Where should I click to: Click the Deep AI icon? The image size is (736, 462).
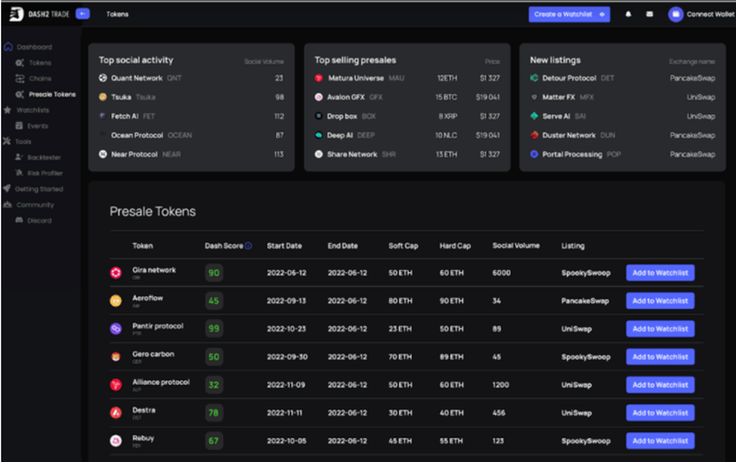[319, 135]
